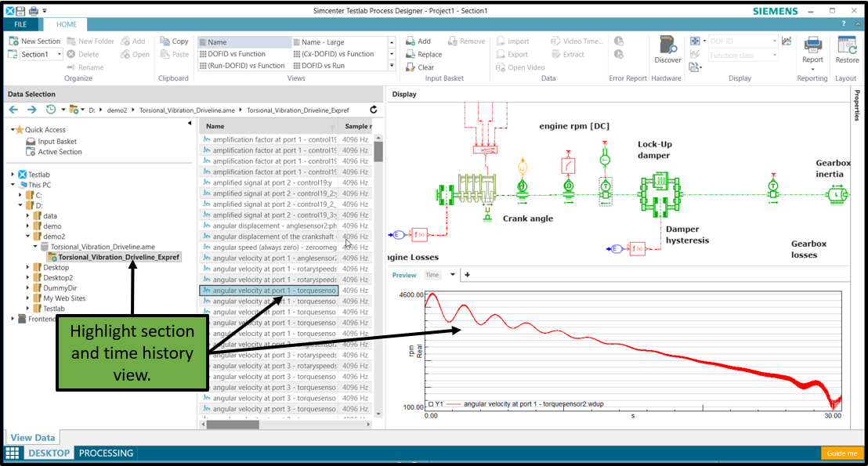Open the Properties side panel
The height and width of the screenshot is (466, 868).
857,105
